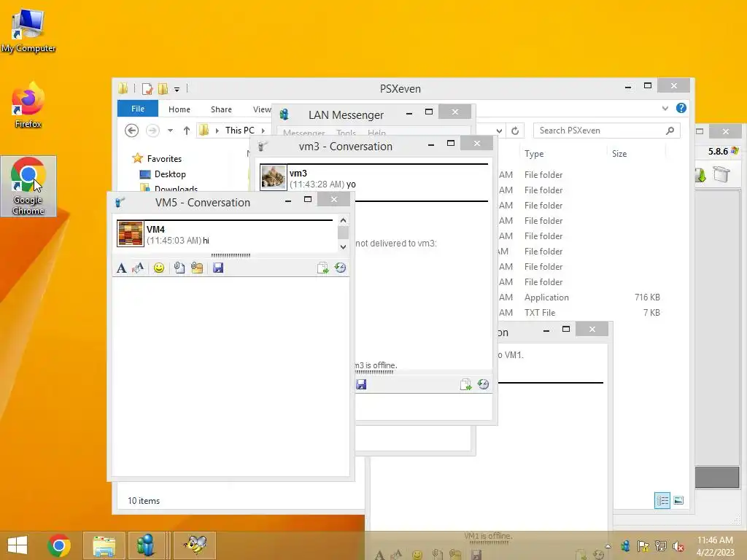Click VM5 message pane splitter grip
Viewport: 747px width, 560px height.
[231, 256]
